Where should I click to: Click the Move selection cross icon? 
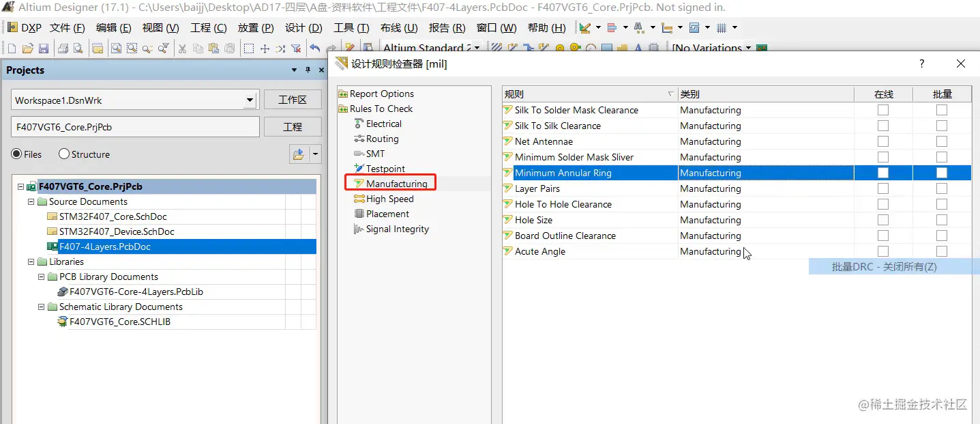[265, 48]
